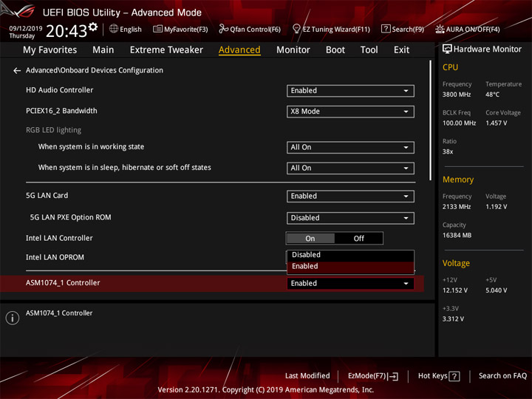Click the settings gear beside the clock

pyautogui.click(x=93, y=27)
